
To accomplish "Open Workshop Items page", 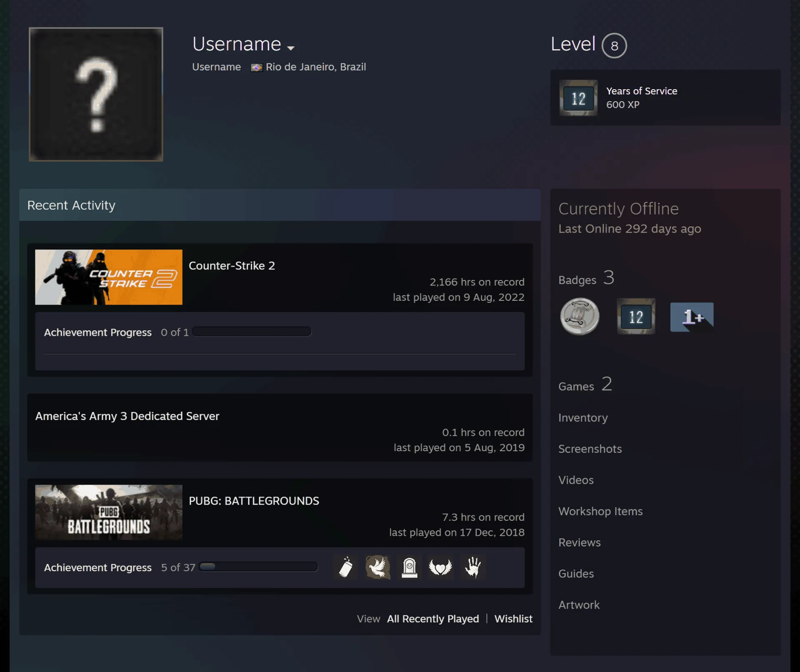I will [x=600, y=511].
